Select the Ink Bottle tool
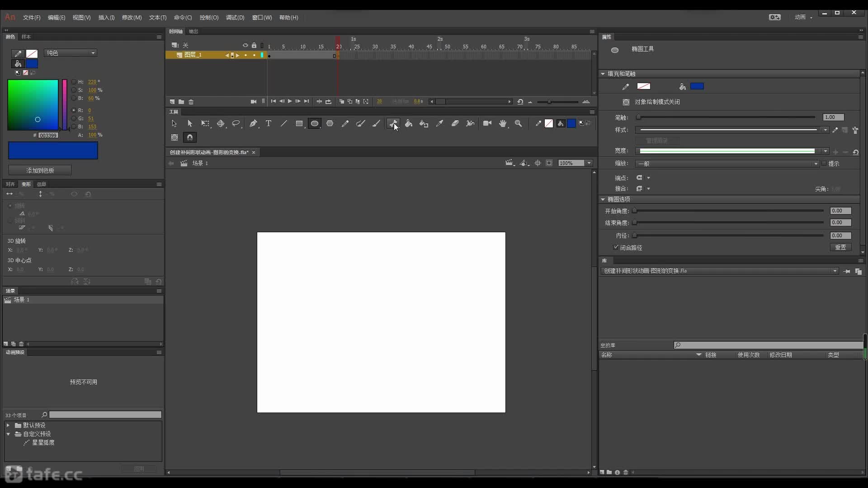The image size is (868, 488). point(424,123)
